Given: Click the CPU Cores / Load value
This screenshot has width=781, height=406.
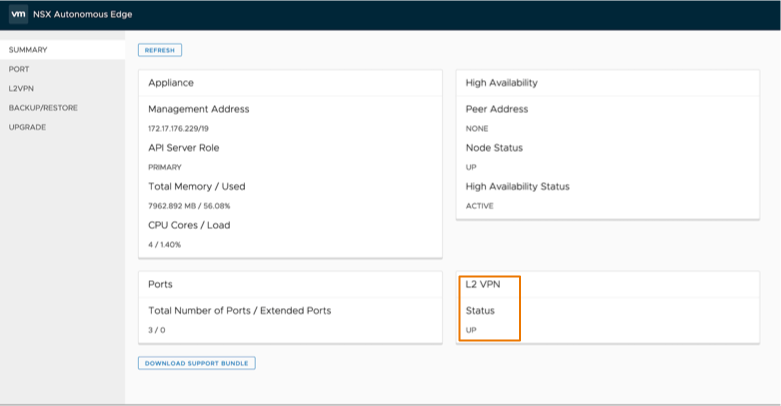Looking at the screenshot, I should pos(164,245).
